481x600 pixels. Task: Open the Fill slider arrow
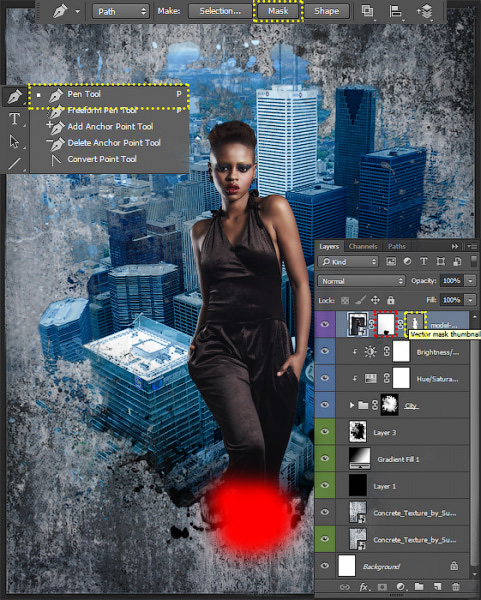470,300
